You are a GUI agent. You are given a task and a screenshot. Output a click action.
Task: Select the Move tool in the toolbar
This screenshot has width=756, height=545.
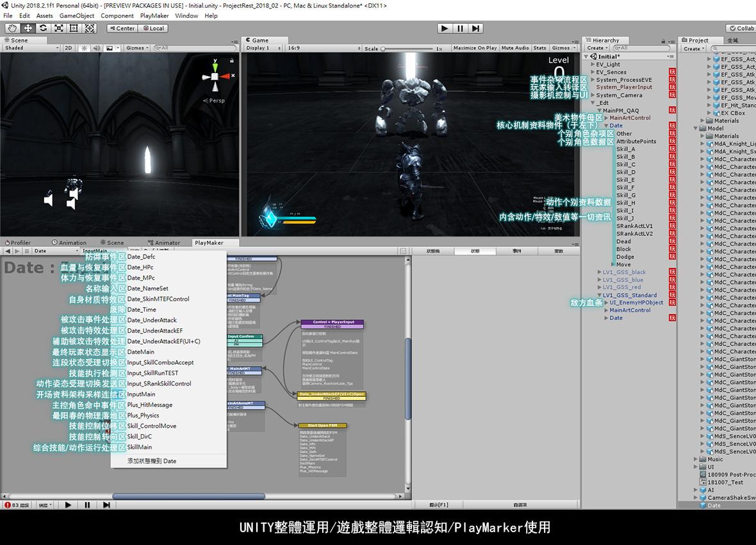(x=28, y=28)
